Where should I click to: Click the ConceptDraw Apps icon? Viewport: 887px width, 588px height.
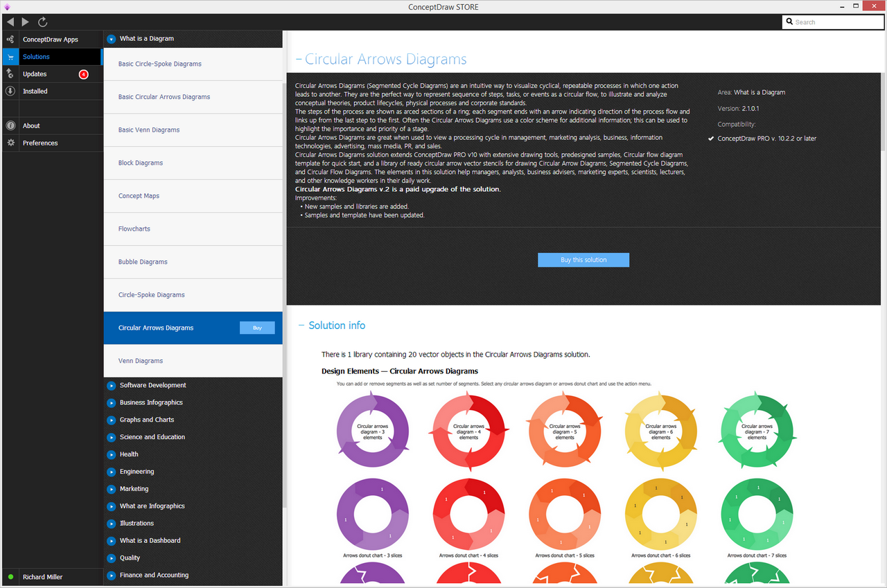(x=10, y=39)
